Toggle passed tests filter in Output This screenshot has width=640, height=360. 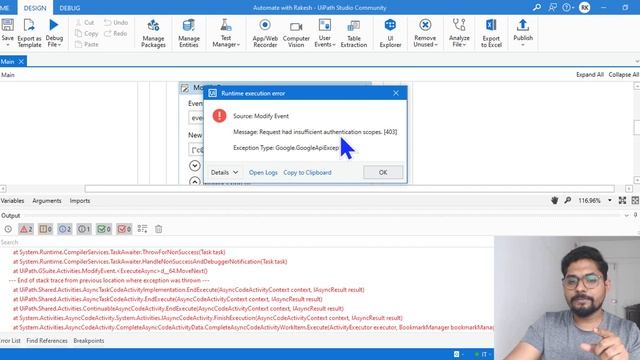(104, 229)
